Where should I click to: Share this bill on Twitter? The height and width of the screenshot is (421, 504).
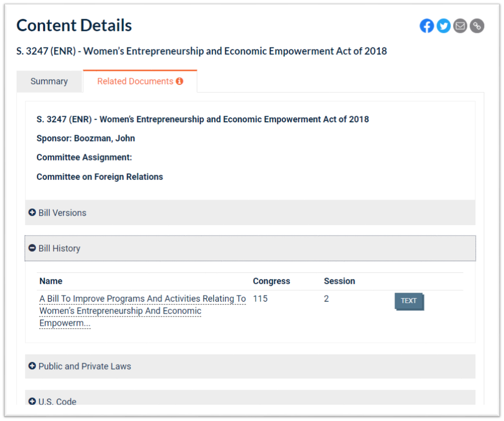click(x=443, y=26)
